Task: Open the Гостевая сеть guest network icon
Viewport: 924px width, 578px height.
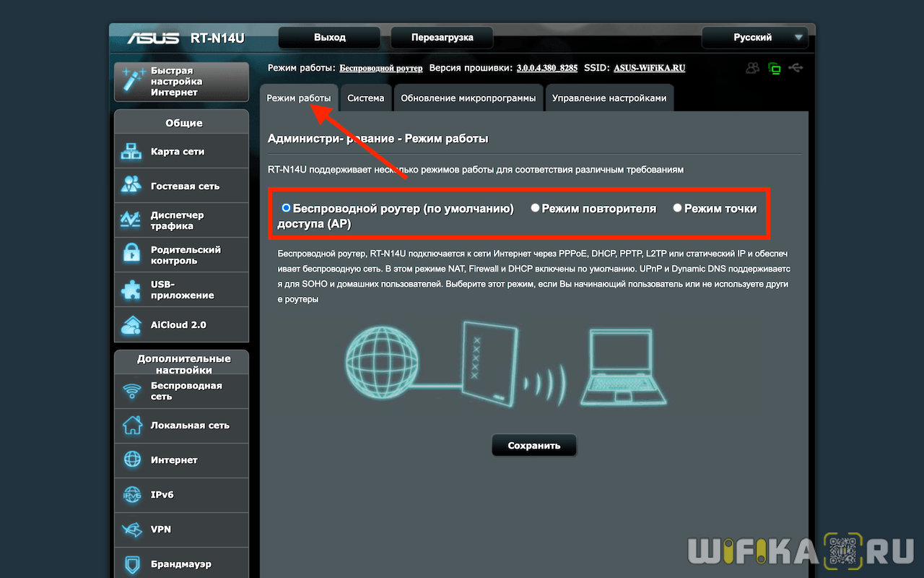Action: tap(131, 186)
